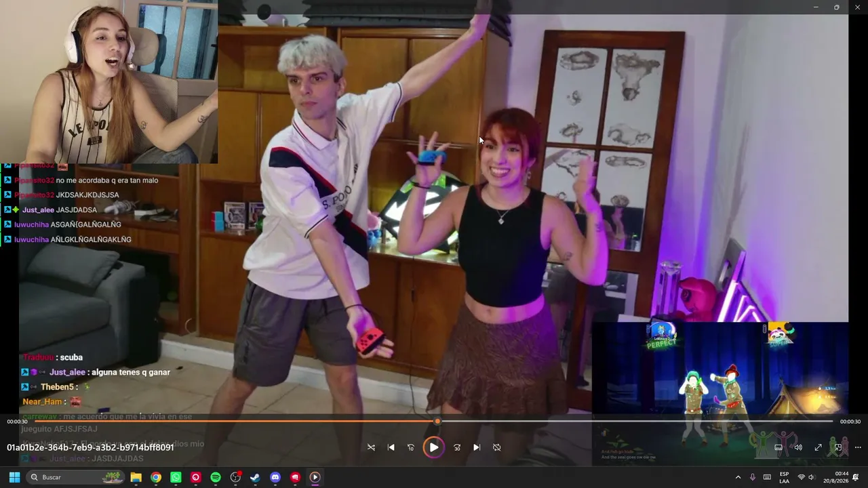Open the red fist app on the taskbar
868x488 pixels.
point(295,477)
